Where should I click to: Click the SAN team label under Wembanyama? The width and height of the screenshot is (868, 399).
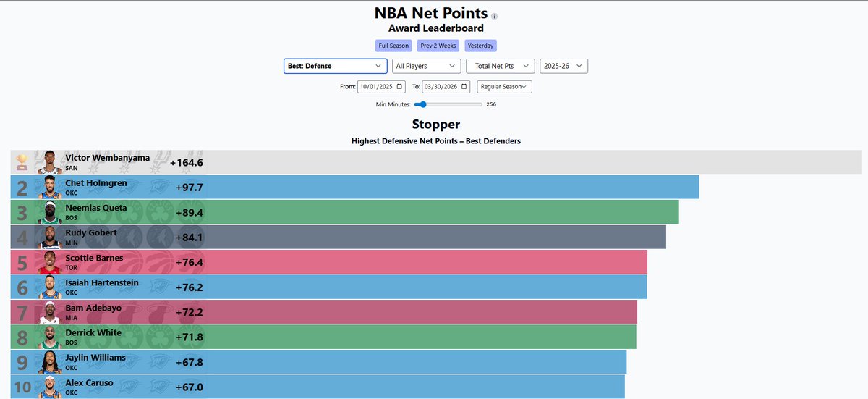pyautogui.click(x=71, y=168)
